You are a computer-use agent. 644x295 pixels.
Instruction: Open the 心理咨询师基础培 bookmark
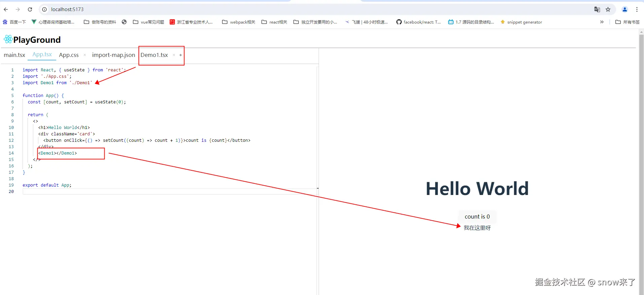53,22
